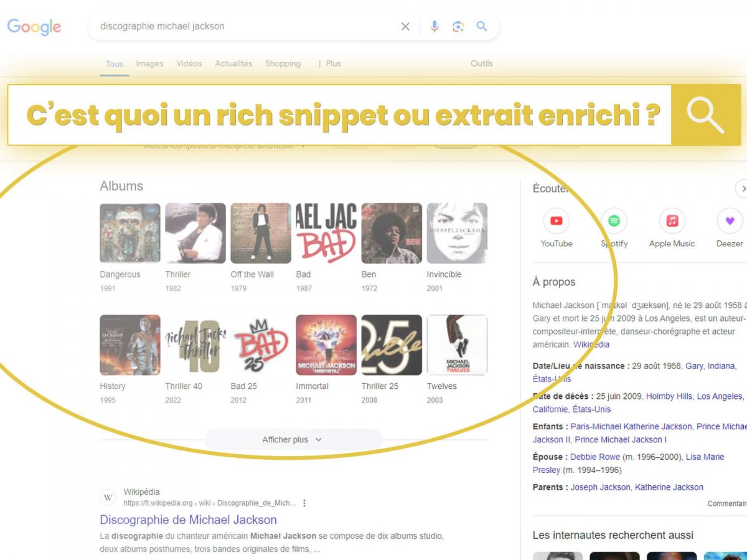Click the Google logo
Image resolution: width=747 pixels, height=560 pixels.
coord(34,27)
